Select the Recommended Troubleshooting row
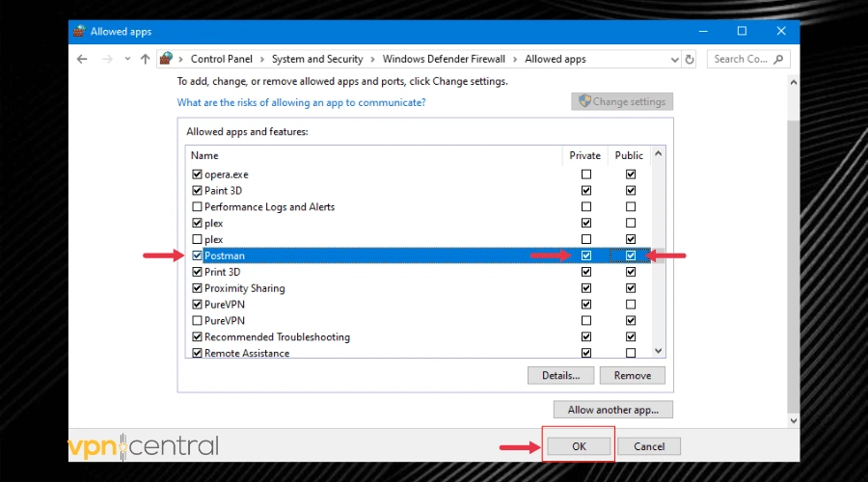 [419, 337]
